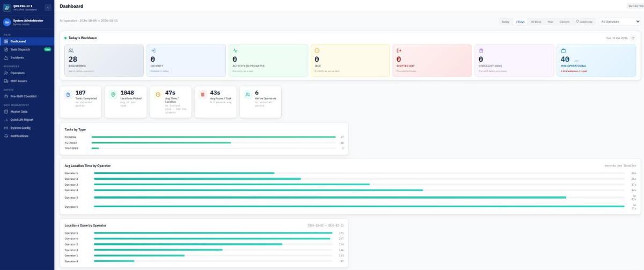Click the Avg Pause / Task icon
The height and width of the screenshot is (270, 644).
[202, 94]
